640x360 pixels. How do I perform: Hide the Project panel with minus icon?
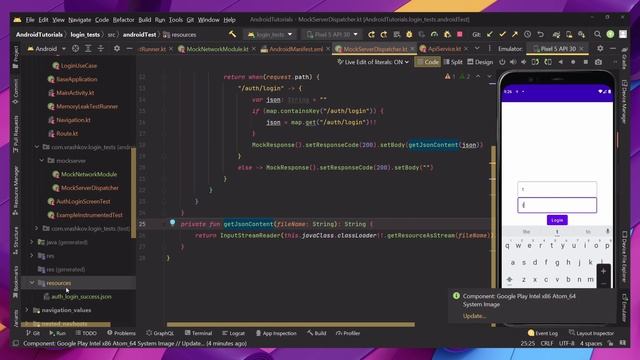pos(129,49)
